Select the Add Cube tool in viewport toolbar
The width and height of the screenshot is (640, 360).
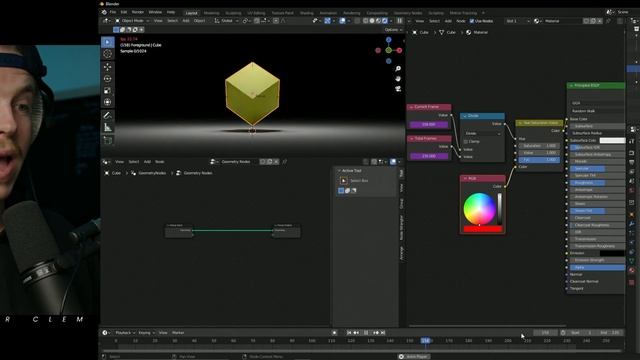pyautogui.click(x=108, y=140)
